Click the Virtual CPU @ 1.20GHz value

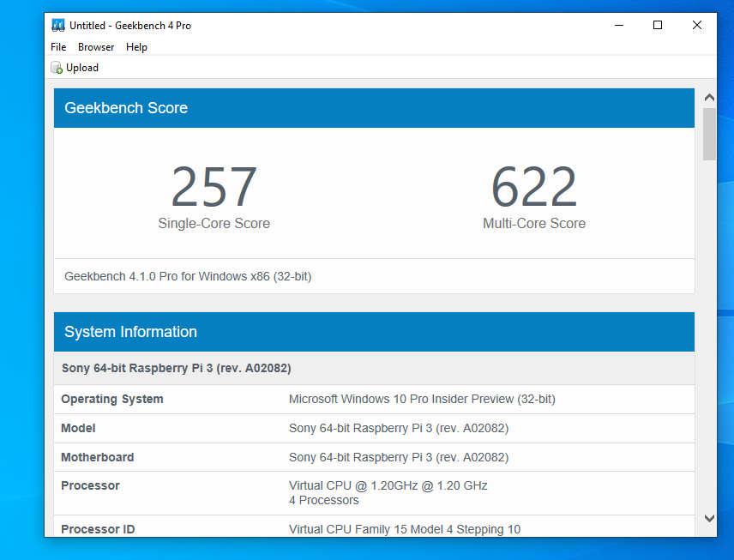[388, 485]
